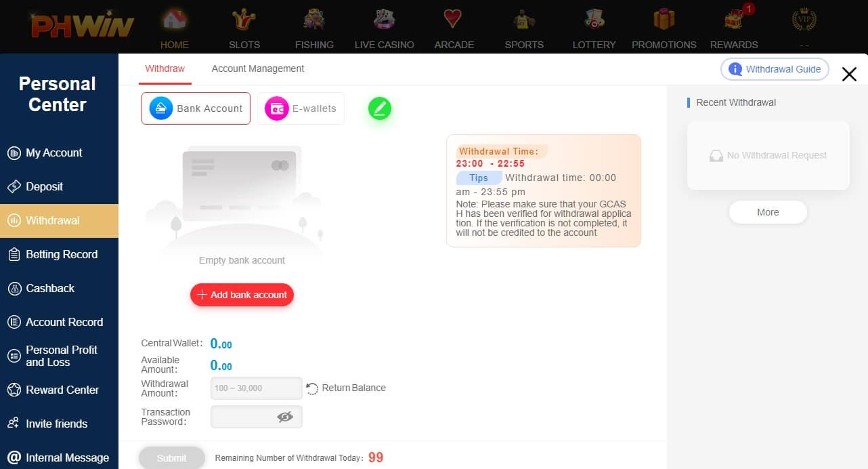Open the Slots category icon

244,19
